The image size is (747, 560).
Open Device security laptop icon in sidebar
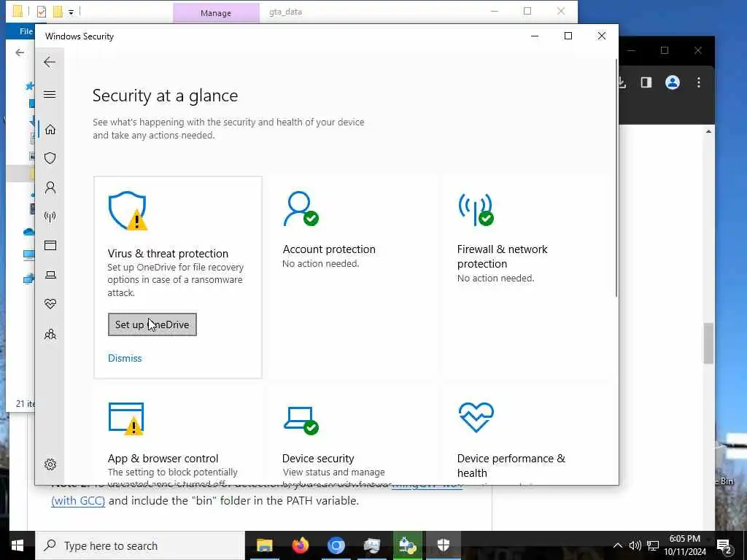[x=50, y=275]
